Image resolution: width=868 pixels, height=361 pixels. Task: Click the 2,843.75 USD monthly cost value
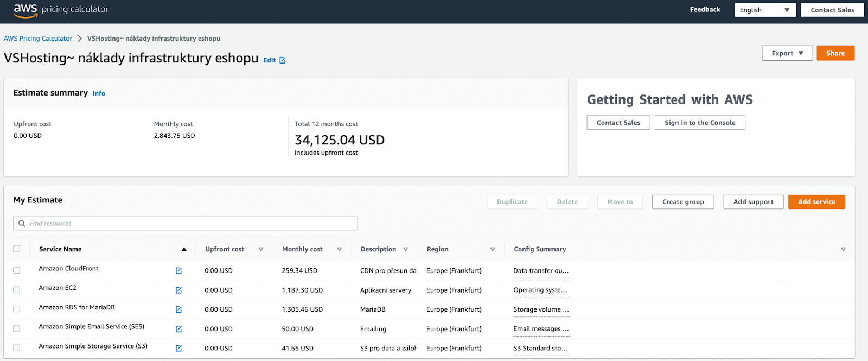[x=174, y=136]
